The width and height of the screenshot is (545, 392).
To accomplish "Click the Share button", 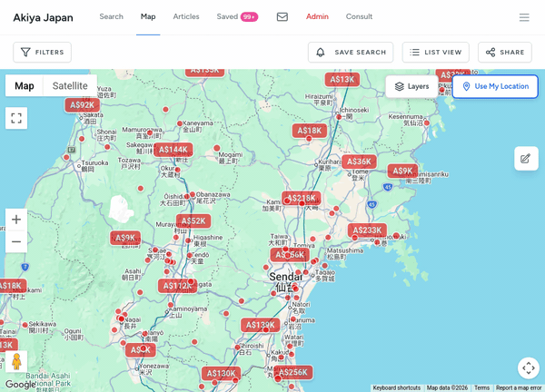I will (x=505, y=52).
